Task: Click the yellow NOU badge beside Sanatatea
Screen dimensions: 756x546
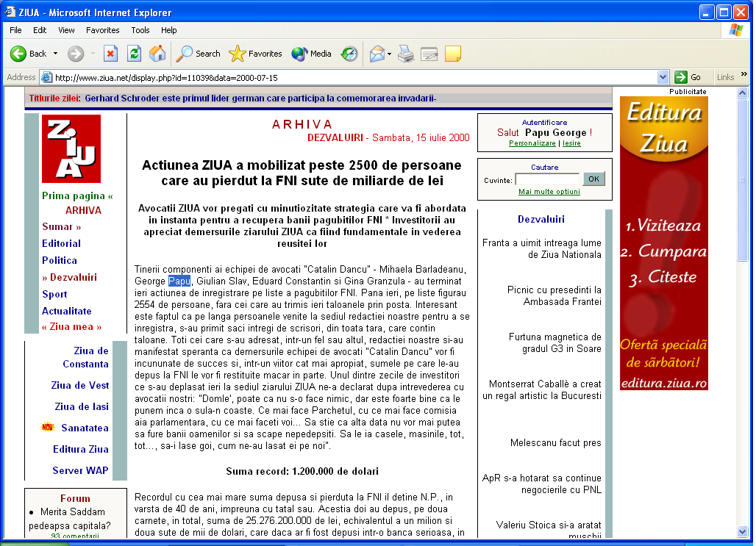Action: [x=47, y=427]
